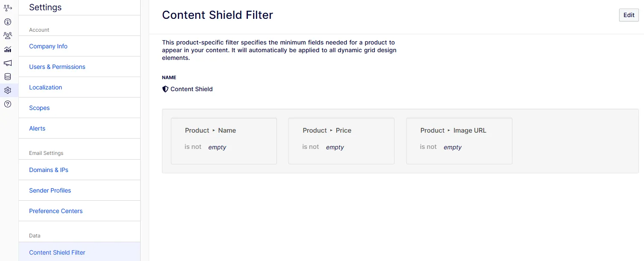Open the analytics chart icon
The width and height of the screenshot is (644, 261).
pyautogui.click(x=8, y=49)
